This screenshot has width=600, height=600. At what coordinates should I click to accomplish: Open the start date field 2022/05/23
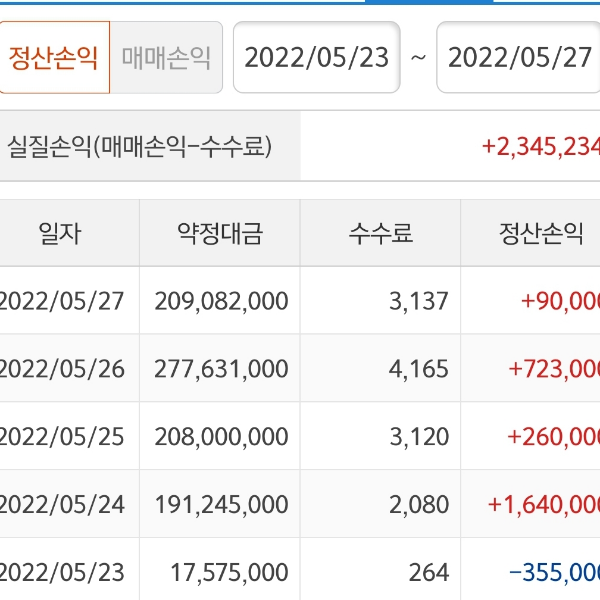point(316,57)
